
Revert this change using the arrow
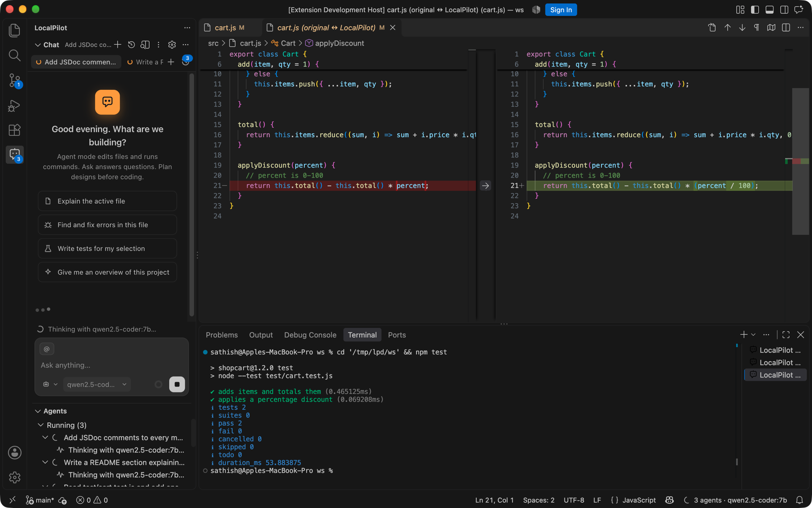click(x=485, y=186)
